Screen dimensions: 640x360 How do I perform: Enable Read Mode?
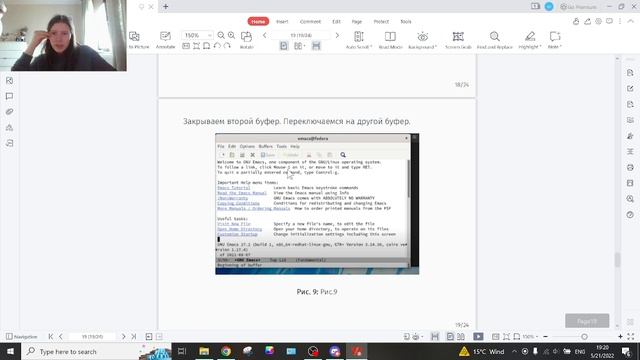tap(390, 40)
